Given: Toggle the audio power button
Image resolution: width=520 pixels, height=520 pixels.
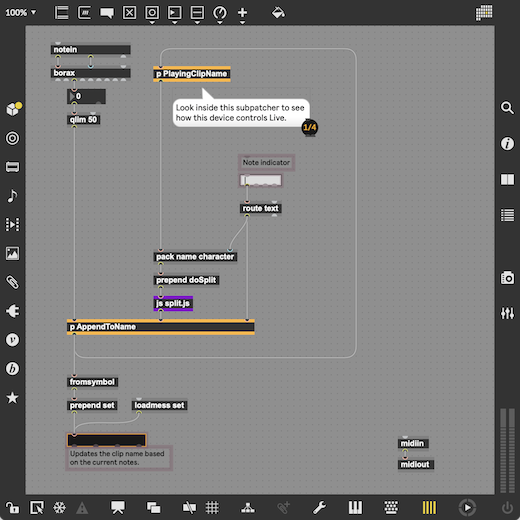Looking at the screenshot, I should 507,507.
